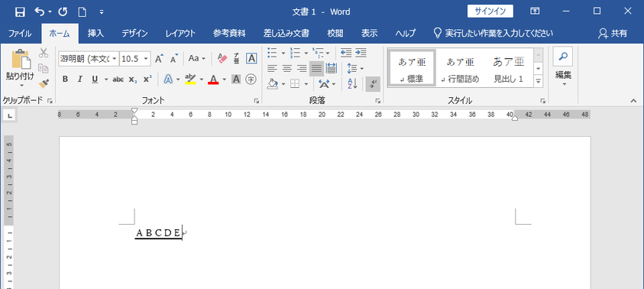
Task: Redo the last action
Action: (63, 11)
